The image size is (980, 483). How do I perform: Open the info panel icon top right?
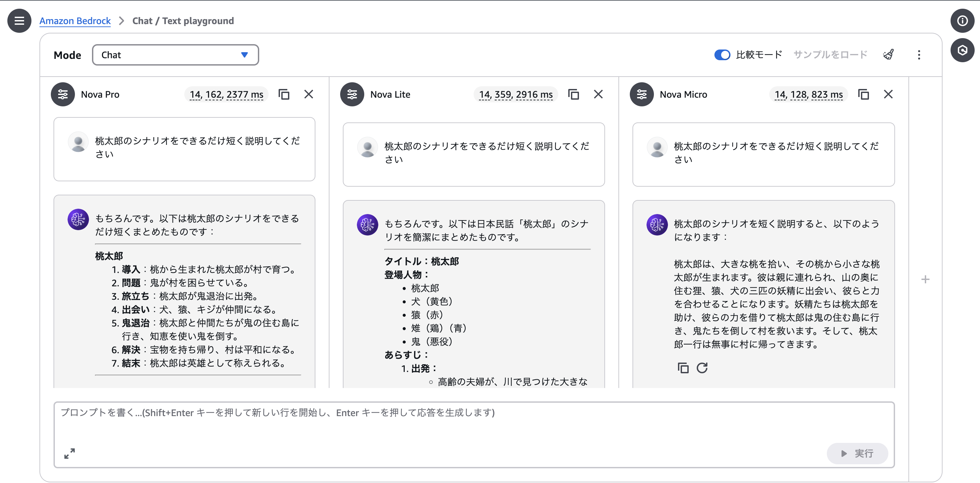coord(962,20)
